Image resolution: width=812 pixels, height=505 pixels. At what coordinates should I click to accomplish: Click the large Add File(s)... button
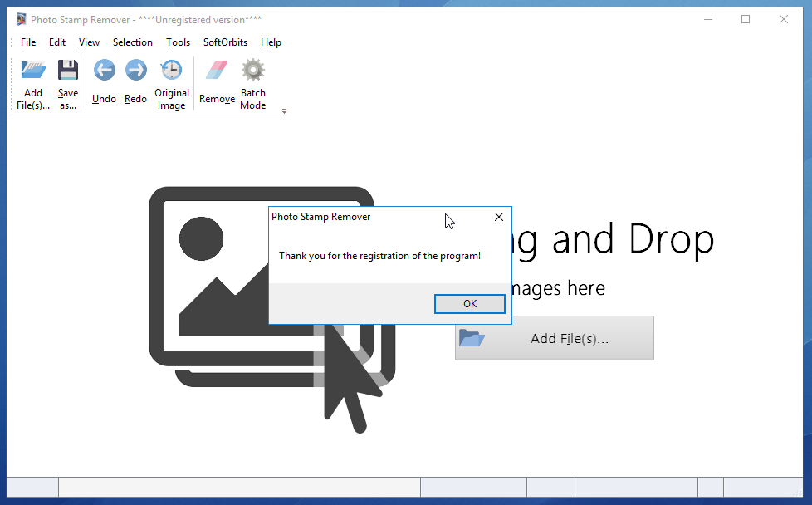(x=554, y=338)
